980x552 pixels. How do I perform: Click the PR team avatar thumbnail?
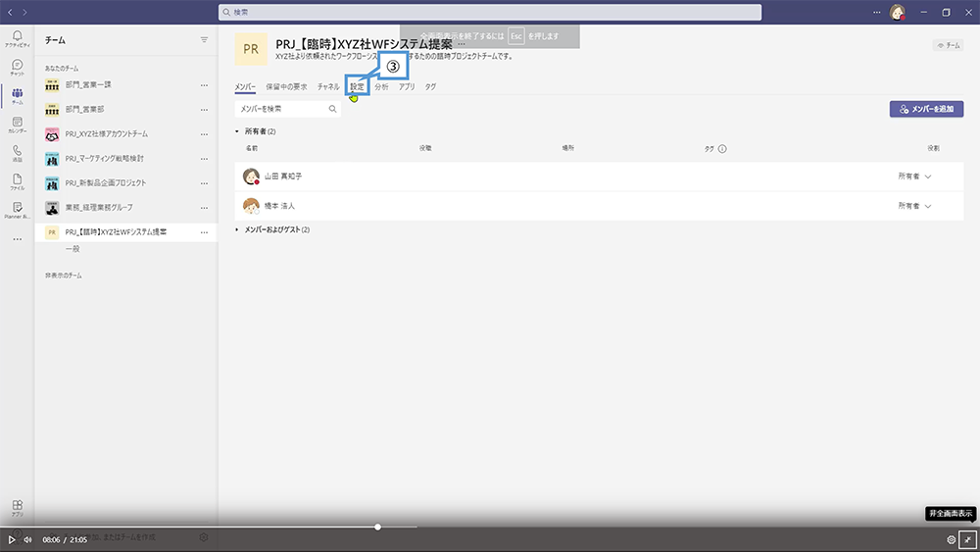251,49
